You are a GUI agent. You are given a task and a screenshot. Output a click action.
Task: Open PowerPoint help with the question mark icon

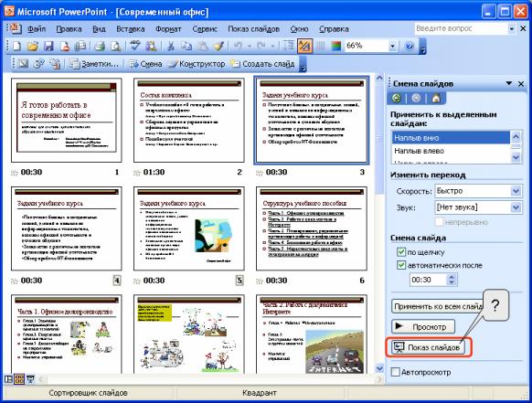point(410,46)
